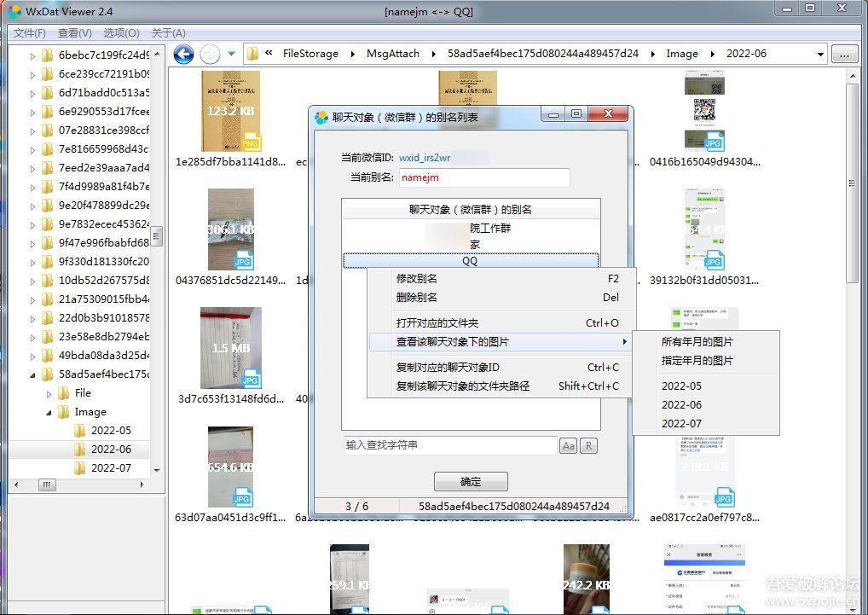Click the ellipsis button at toolbar right edge
Image resolution: width=868 pixels, height=615 pixels.
tap(843, 53)
